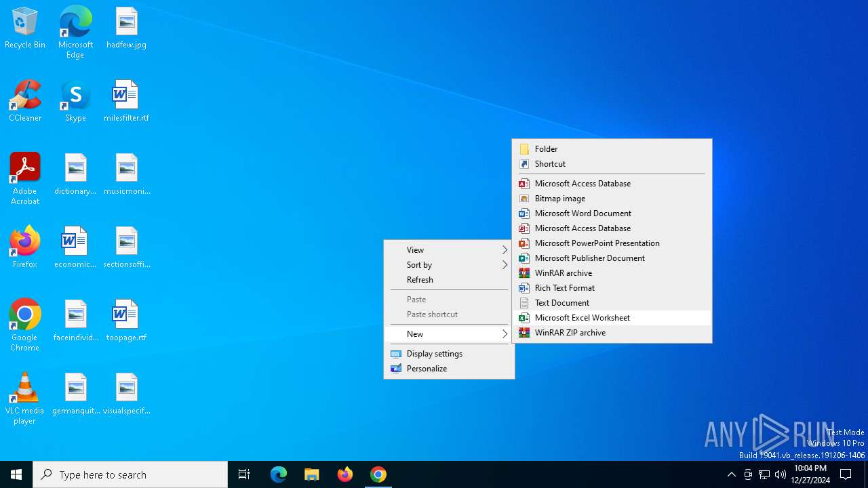Create a new Microsoft Publisher Document
This screenshot has width=868, height=488.
pos(612,258)
